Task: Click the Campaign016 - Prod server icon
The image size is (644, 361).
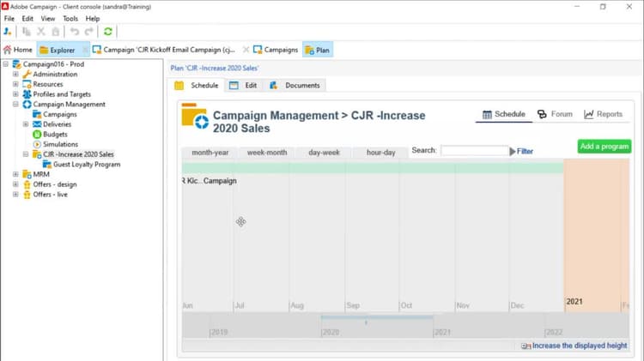Action: [x=17, y=64]
